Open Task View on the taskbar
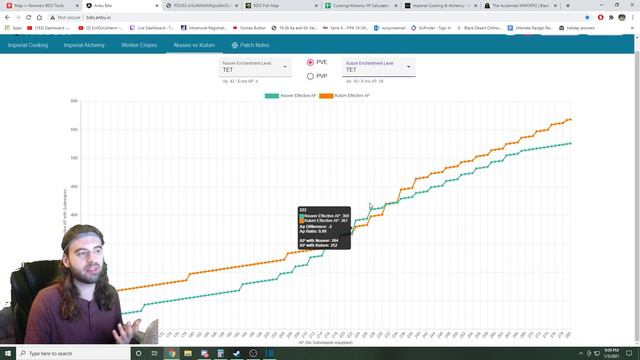Screen dimensions: 640x360 point(155,353)
